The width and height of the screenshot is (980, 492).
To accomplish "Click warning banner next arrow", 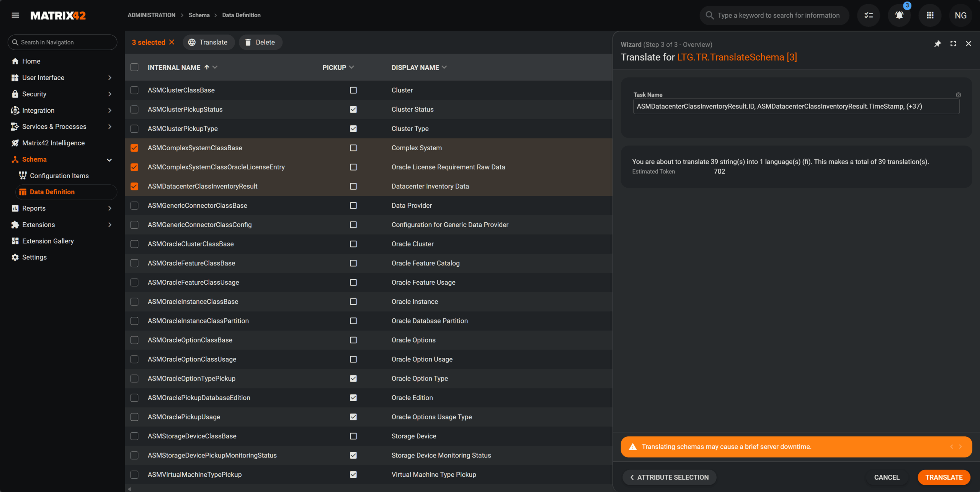I will tap(960, 447).
